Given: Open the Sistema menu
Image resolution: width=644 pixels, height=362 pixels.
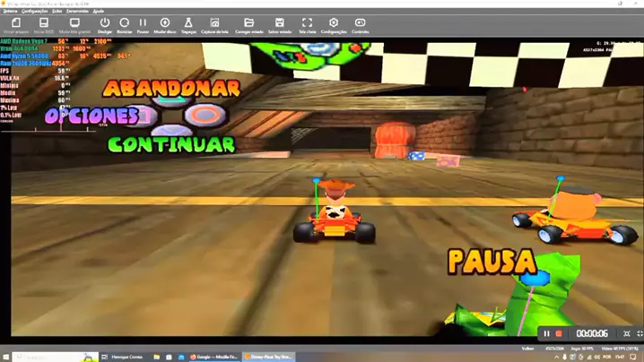Looking at the screenshot, I should click(10, 11).
